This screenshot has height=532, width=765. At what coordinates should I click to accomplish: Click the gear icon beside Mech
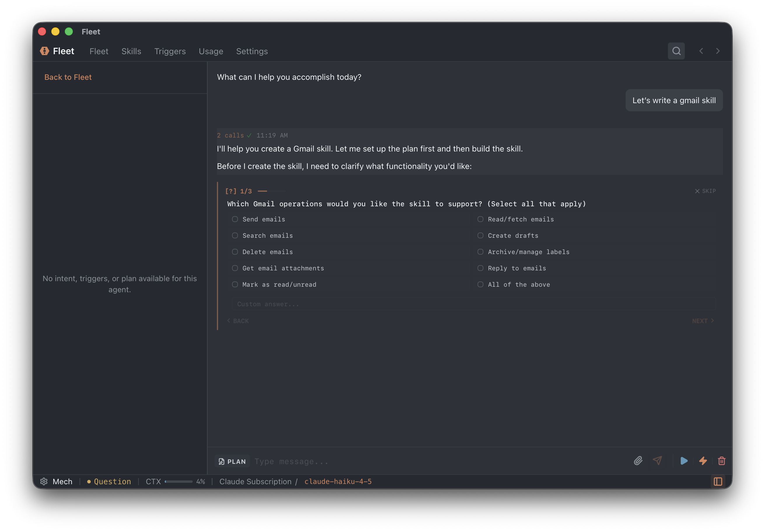[x=44, y=481]
